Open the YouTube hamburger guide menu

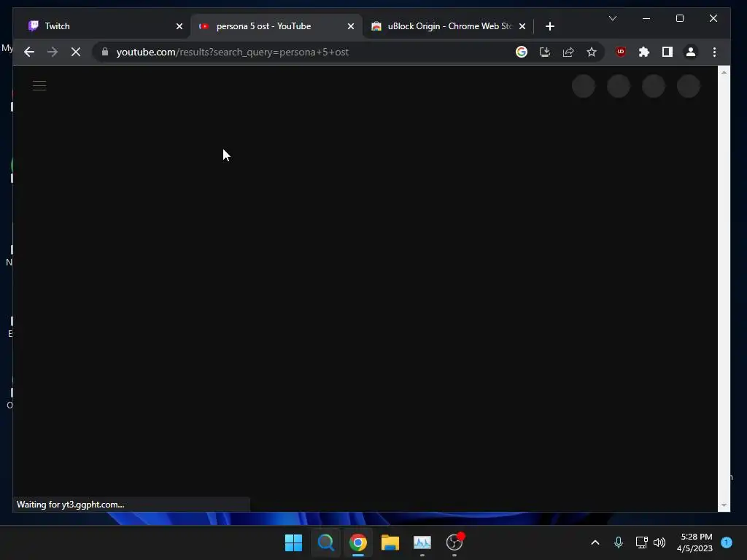pos(39,86)
